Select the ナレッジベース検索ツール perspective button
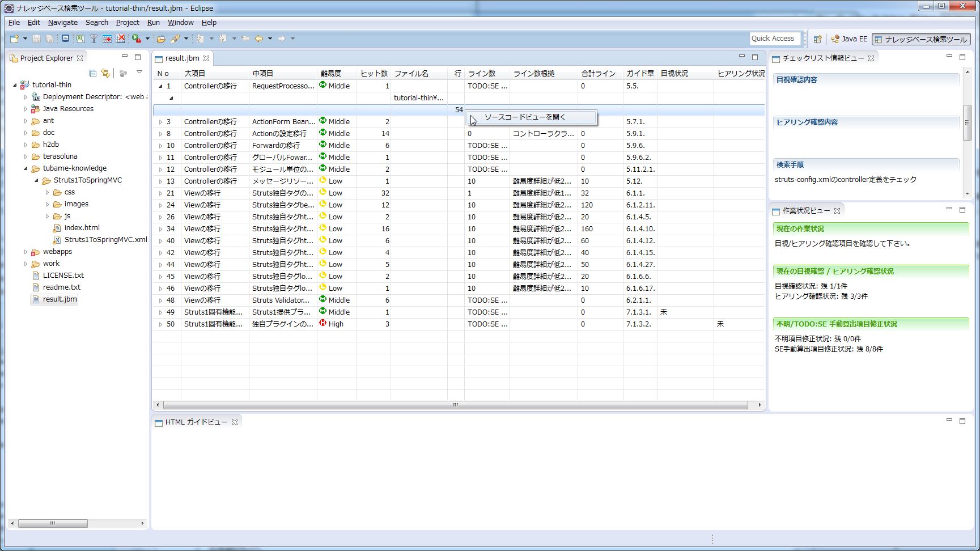 click(921, 39)
